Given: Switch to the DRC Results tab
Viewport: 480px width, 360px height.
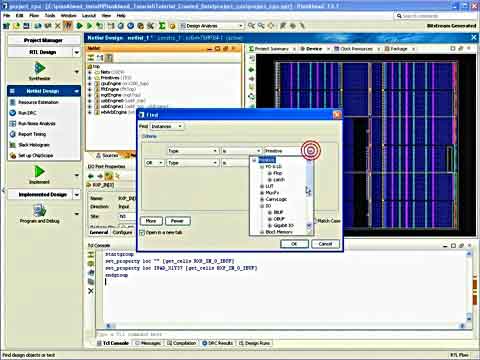Looking at the screenshot, I should click(217, 343).
